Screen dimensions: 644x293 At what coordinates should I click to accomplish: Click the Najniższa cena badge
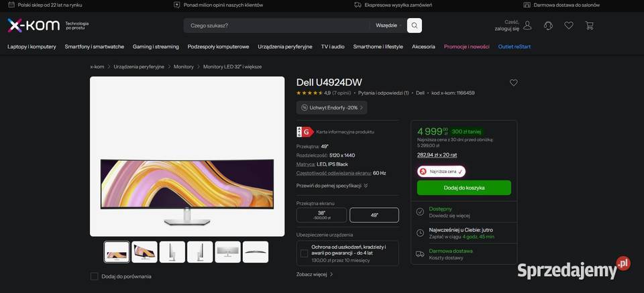pos(441,171)
